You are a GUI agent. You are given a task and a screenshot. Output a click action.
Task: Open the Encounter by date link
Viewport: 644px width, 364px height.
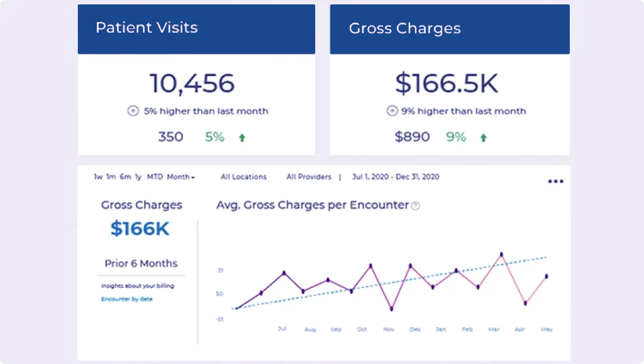pos(126,299)
